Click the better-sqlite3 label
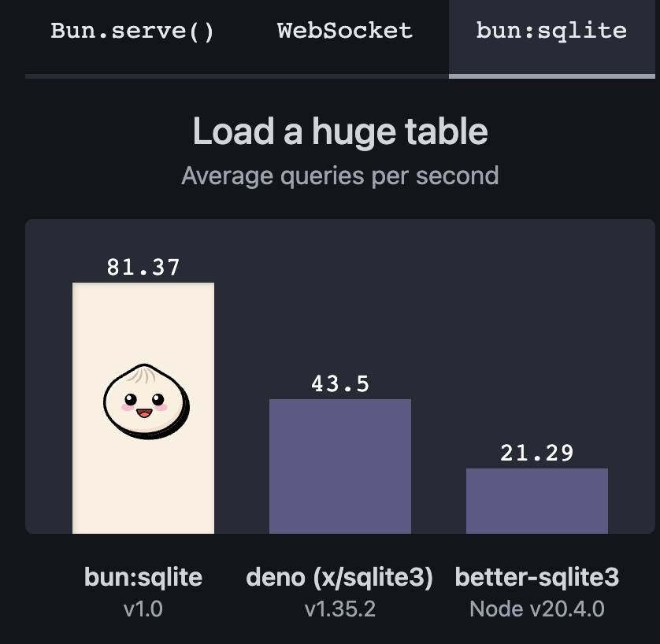The width and height of the screenshot is (660, 644). (x=537, y=577)
